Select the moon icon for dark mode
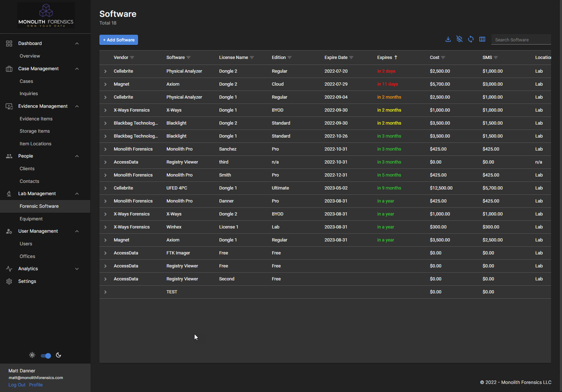 click(x=58, y=355)
